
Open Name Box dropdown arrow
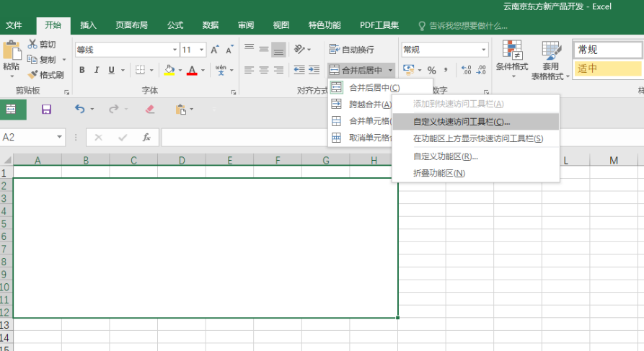[x=60, y=137]
